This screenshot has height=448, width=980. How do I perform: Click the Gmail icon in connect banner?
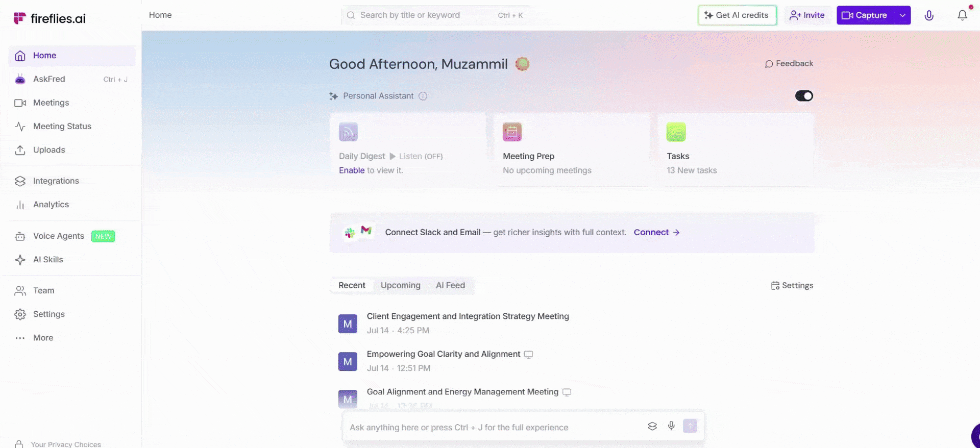pos(366,230)
